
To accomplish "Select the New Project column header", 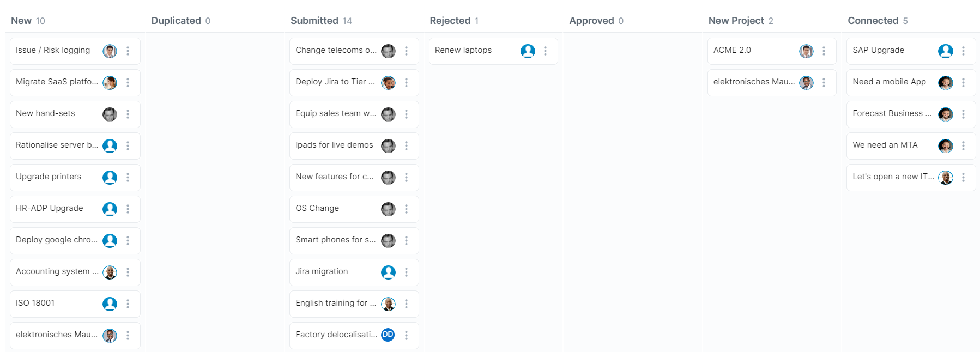I will [736, 21].
